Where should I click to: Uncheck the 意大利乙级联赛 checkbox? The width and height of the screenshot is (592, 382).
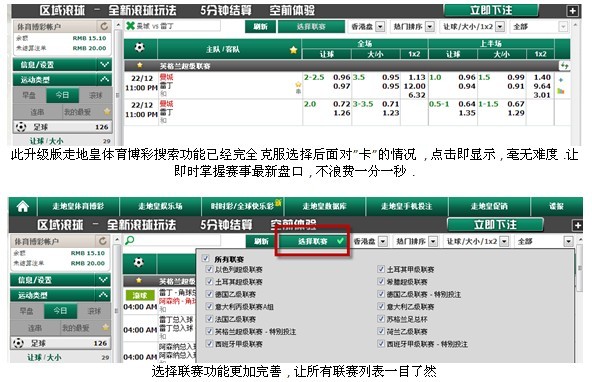click(x=381, y=307)
